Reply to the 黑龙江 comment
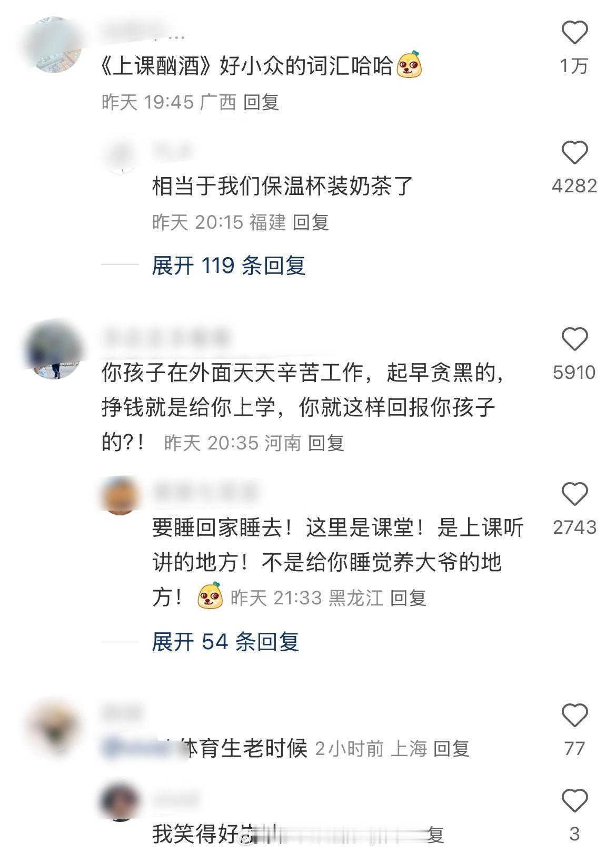 [x=409, y=598]
